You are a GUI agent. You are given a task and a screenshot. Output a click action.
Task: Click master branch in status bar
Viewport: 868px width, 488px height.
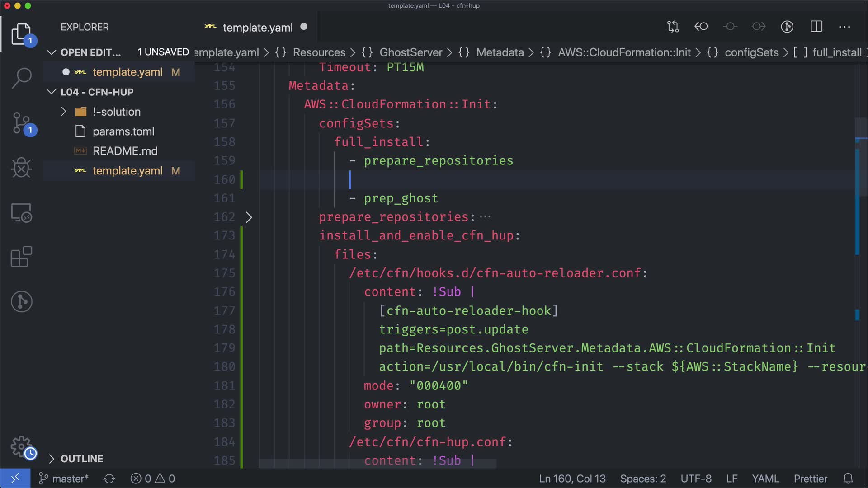pos(64,479)
